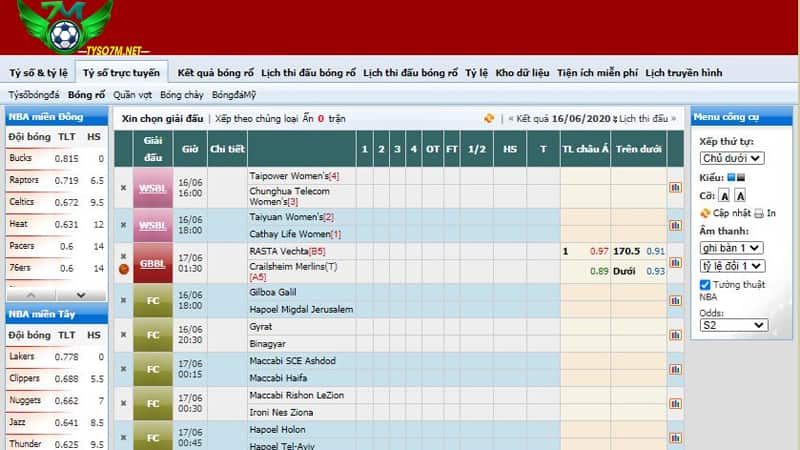Switch to Bóng rổ sport
Screen dimensions: 800x450
pos(86,95)
